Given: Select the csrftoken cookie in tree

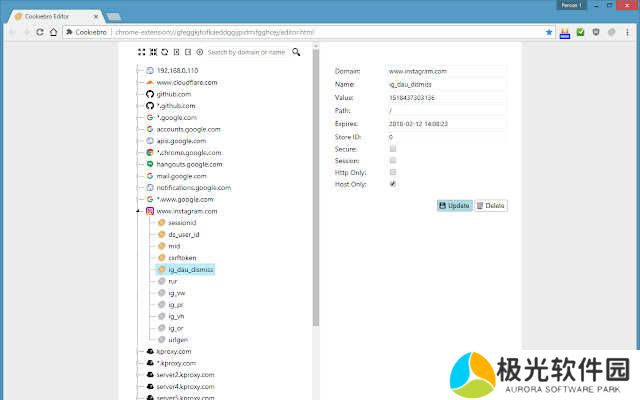Looking at the screenshot, I should click(182, 258).
